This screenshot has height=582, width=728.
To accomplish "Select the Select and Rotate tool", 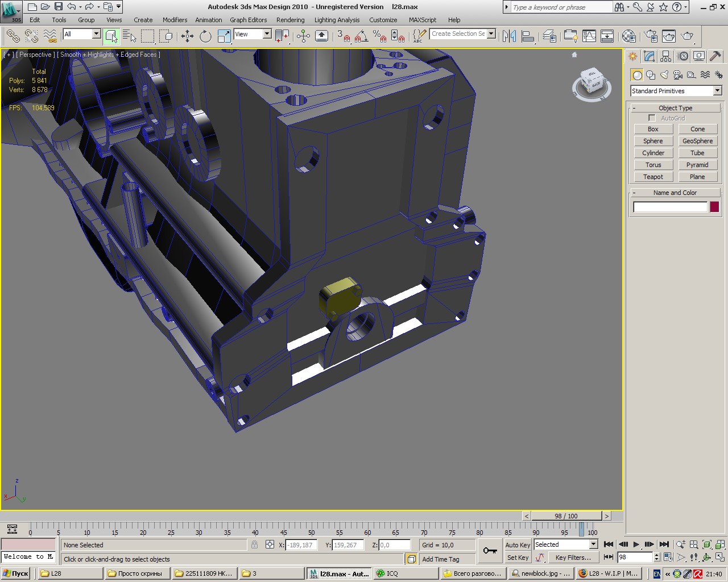I will pyautogui.click(x=205, y=36).
